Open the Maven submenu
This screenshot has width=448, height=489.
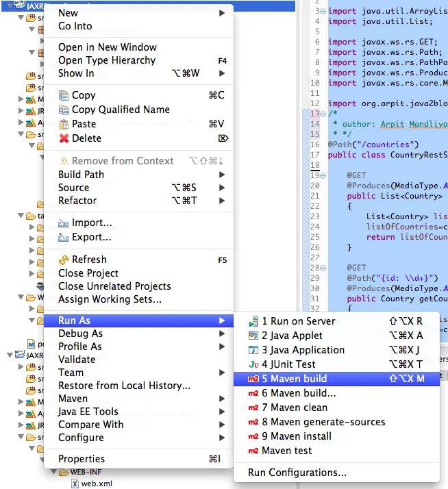[138, 399]
